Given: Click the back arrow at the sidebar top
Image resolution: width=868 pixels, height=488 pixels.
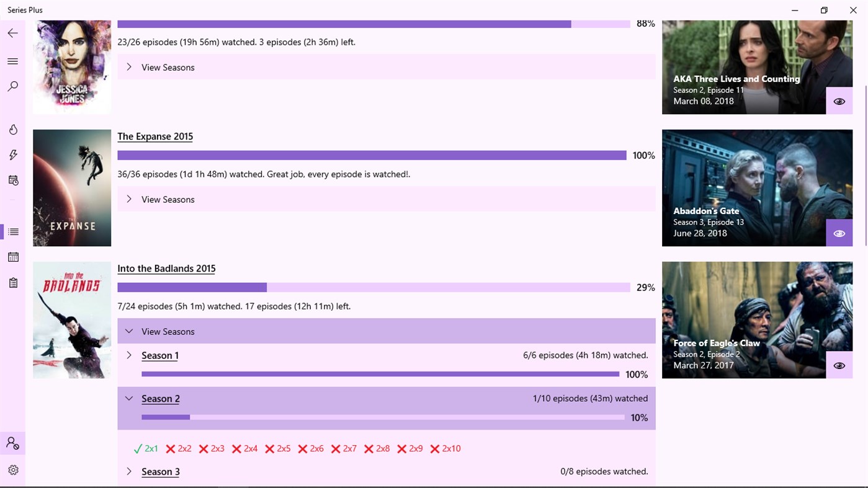Looking at the screenshot, I should pos(12,33).
